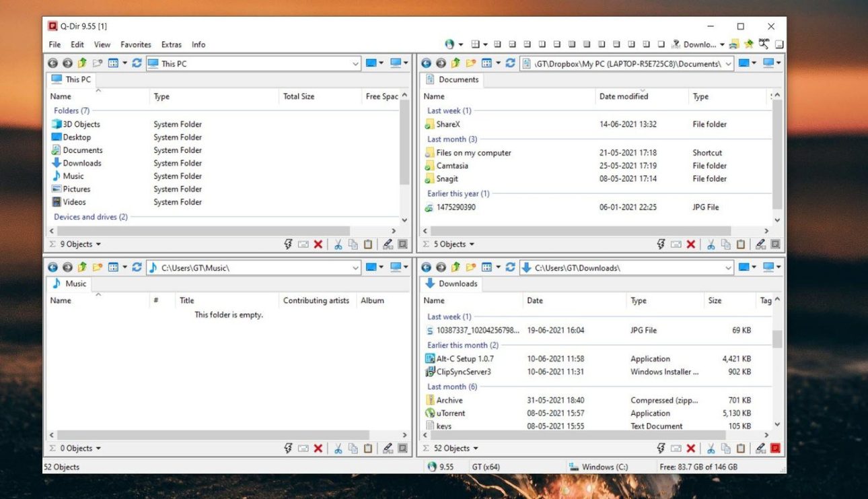
Task: Select the Camtasia folder in Documents
Action: coord(452,166)
